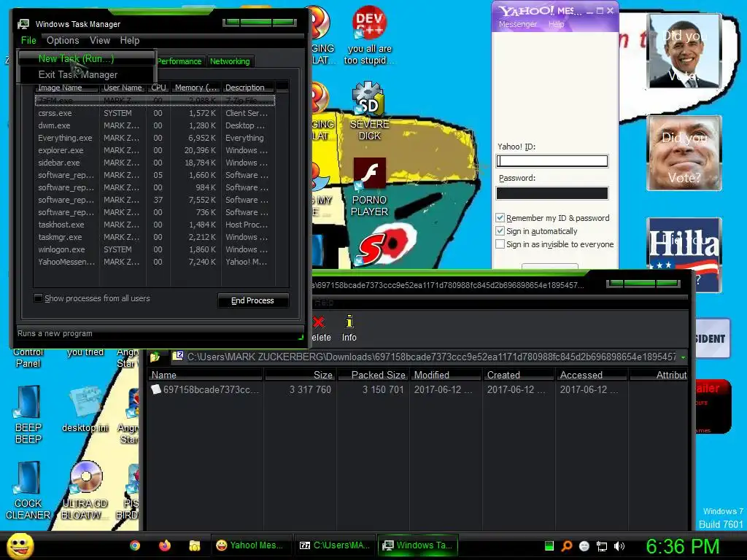The image size is (747, 560).
Task: Click the 6:36 PM taskbar clock
Action: point(682,546)
